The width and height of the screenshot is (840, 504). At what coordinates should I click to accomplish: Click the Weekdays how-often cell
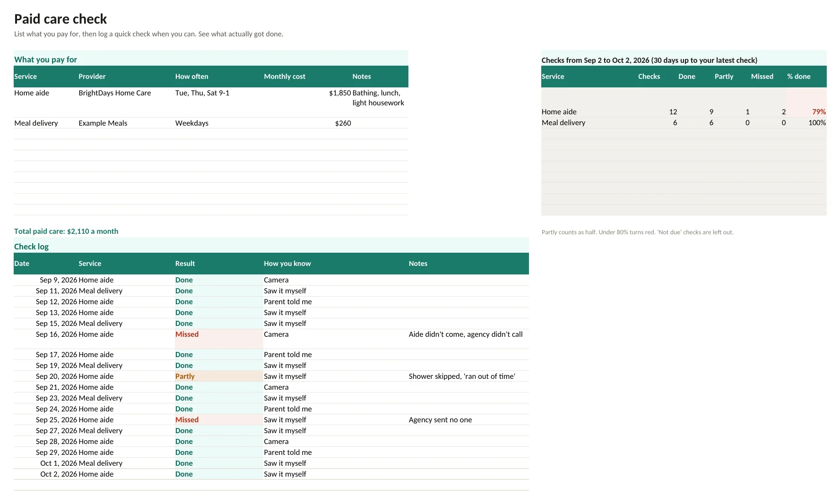tap(192, 123)
